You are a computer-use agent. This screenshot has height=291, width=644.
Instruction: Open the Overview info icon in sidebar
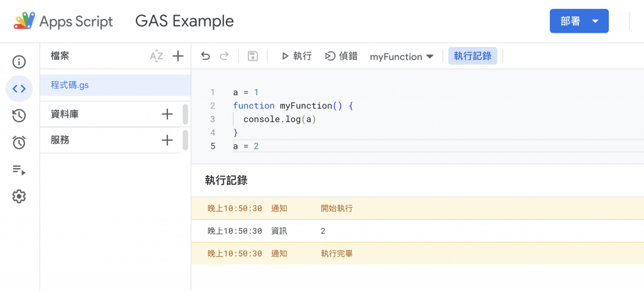[19, 62]
